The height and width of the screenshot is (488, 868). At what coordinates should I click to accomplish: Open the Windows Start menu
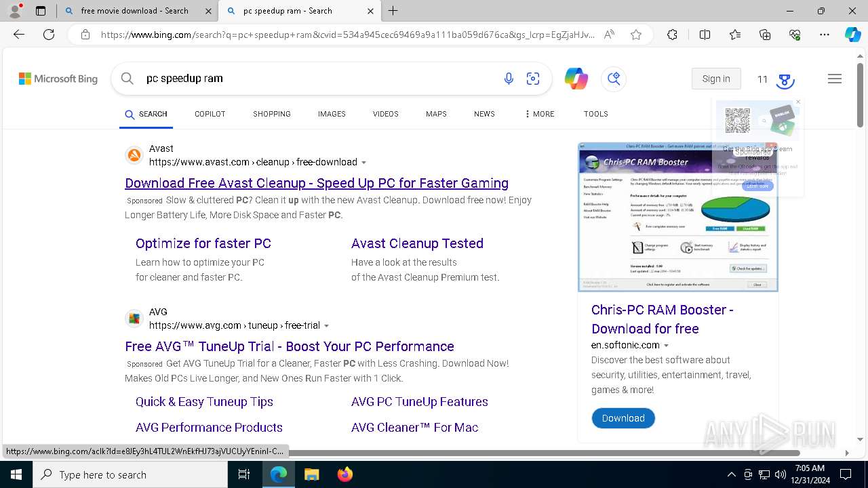(16, 474)
